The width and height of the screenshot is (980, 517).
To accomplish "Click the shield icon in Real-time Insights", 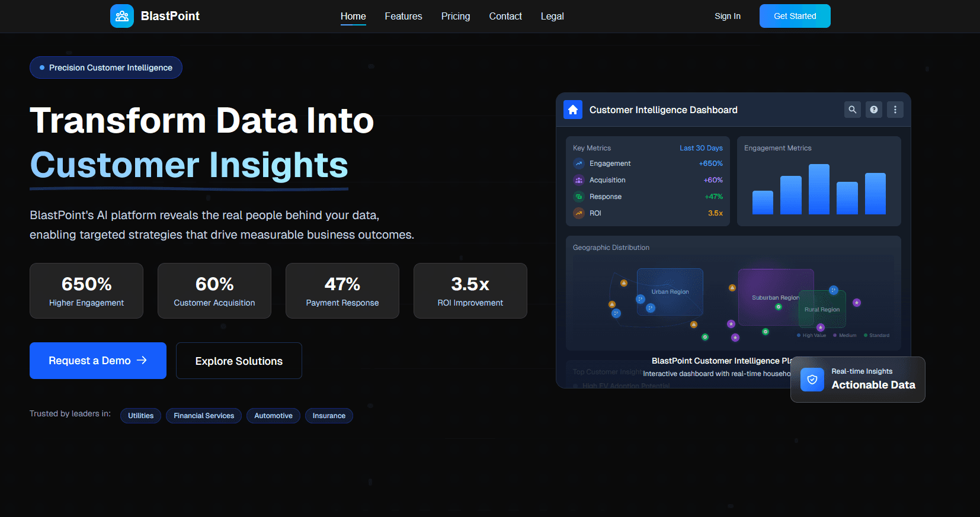I will [812, 380].
